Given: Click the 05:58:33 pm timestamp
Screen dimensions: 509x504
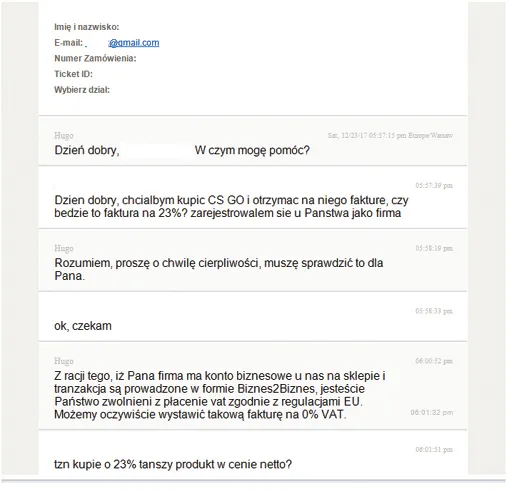Looking at the screenshot, I should [x=434, y=311].
